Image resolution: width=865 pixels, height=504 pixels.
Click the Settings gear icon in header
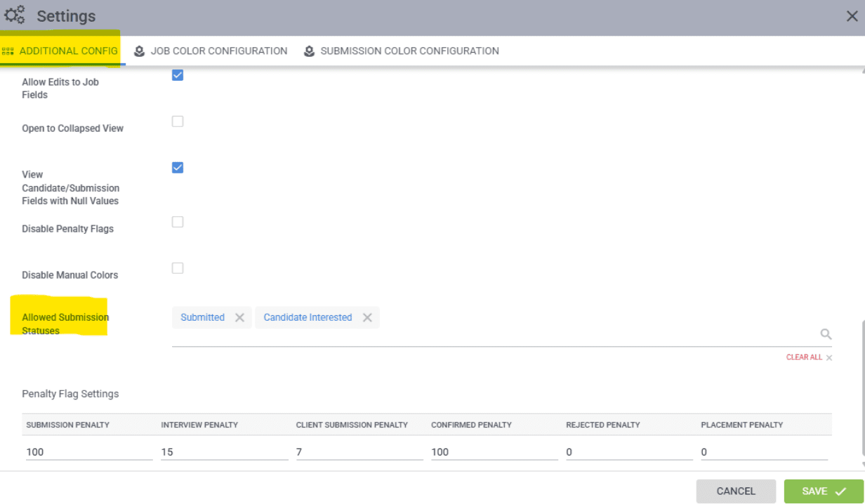pyautogui.click(x=15, y=15)
